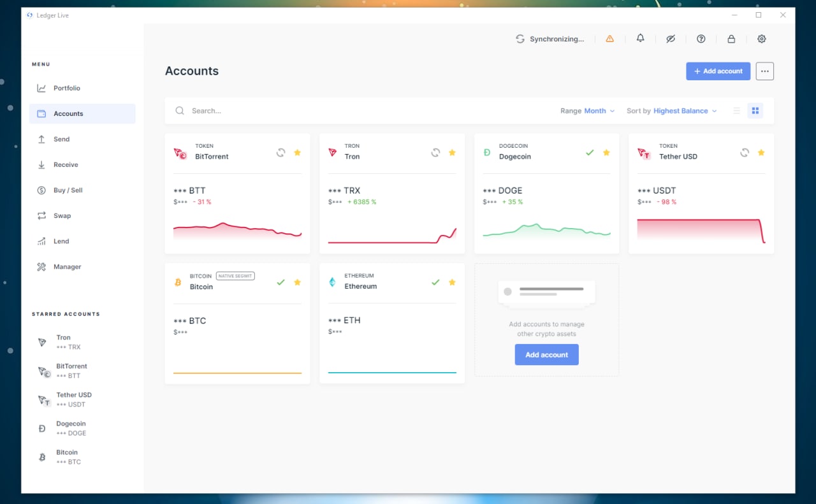Click BitTorrent card sync status icon
The height and width of the screenshot is (504, 816).
(x=280, y=152)
